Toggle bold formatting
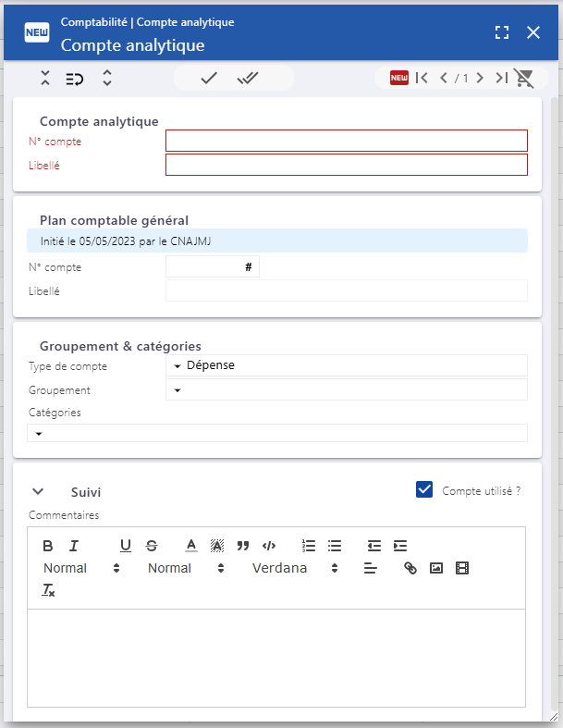 tap(47, 546)
